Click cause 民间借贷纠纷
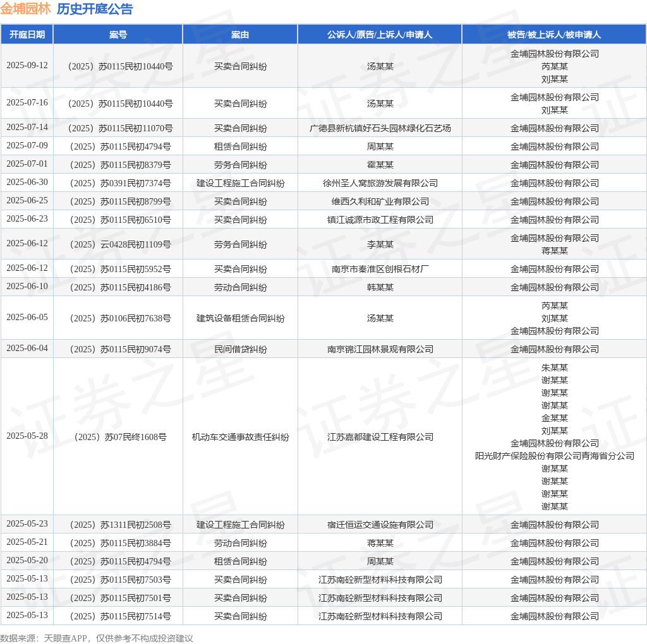Image resolution: width=647 pixels, height=644 pixels. (240, 349)
